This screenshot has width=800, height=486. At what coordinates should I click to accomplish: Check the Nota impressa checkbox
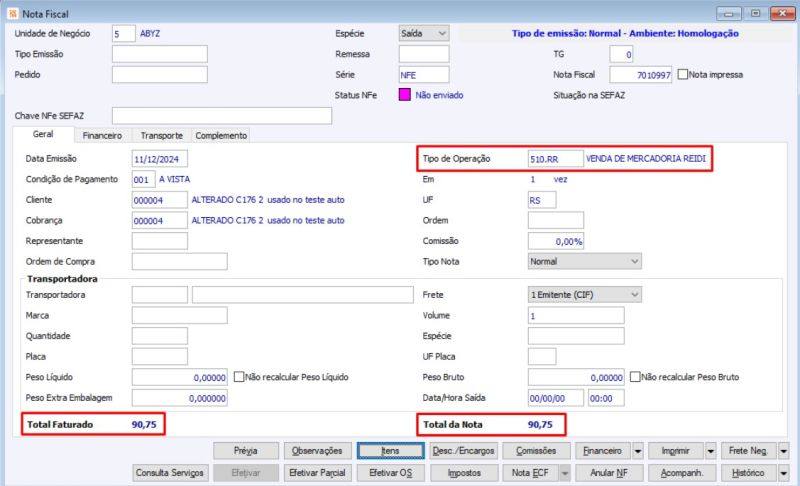(683, 74)
